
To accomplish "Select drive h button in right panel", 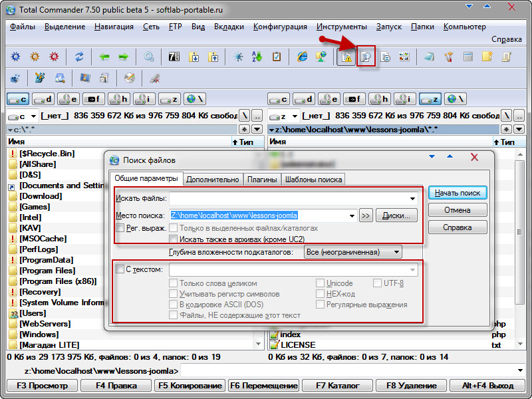I will pyautogui.click(x=379, y=99).
